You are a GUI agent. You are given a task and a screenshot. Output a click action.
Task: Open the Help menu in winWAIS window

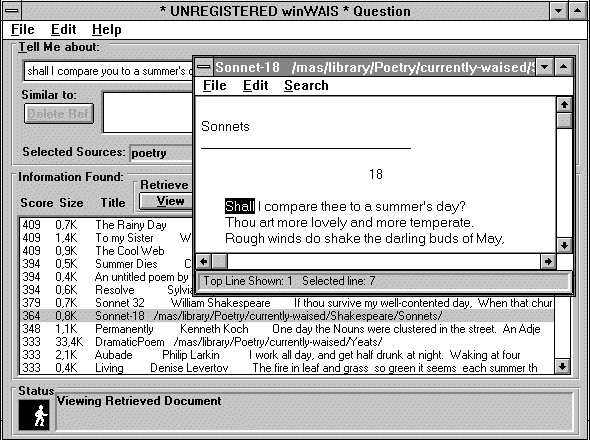tap(106, 29)
